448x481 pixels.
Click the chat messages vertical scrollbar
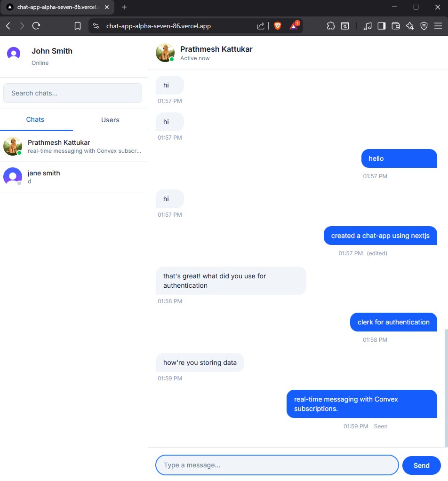[446, 388]
